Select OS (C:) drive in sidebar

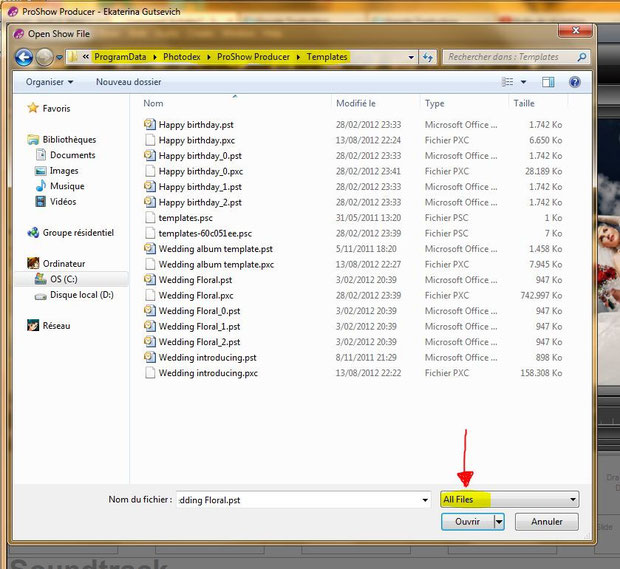coord(64,279)
